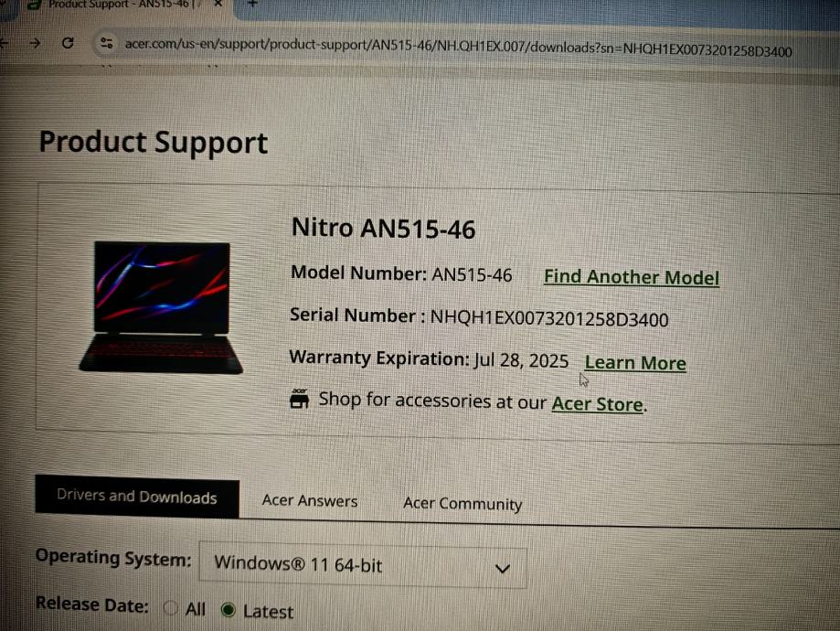Open site information icon in address bar
The image size is (840, 631).
tap(107, 43)
